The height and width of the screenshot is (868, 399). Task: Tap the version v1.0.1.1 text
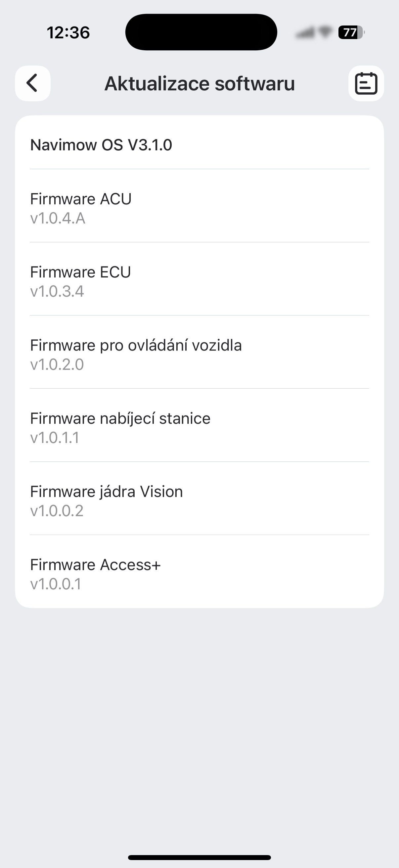pyautogui.click(x=55, y=438)
